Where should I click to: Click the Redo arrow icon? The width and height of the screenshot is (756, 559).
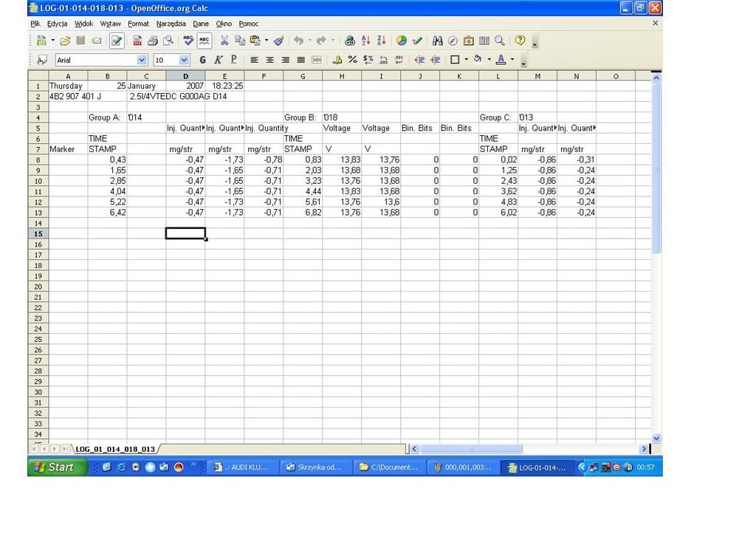click(321, 41)
